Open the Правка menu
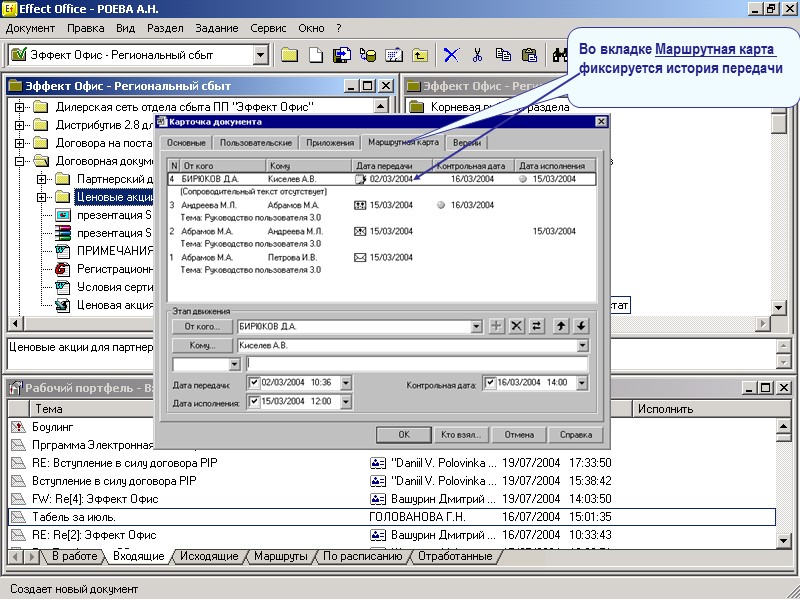800x600 pixels. 86,29
